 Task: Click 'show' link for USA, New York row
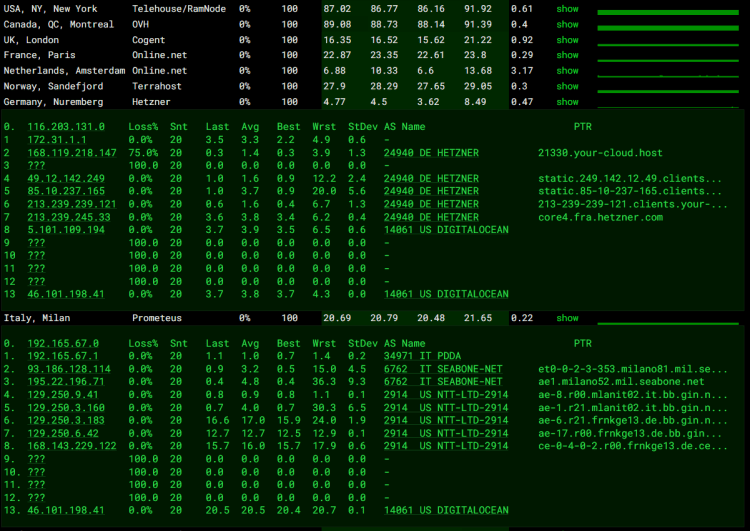click(x=567, y=8)
